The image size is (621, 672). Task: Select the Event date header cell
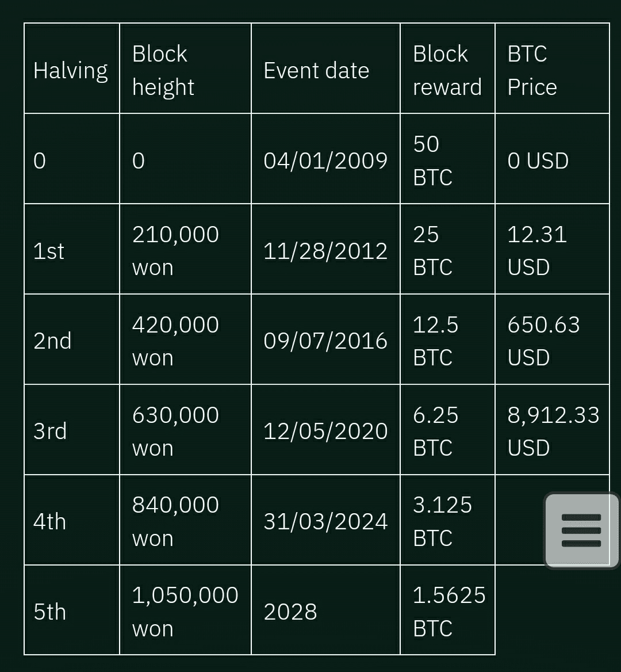point(316,70)
